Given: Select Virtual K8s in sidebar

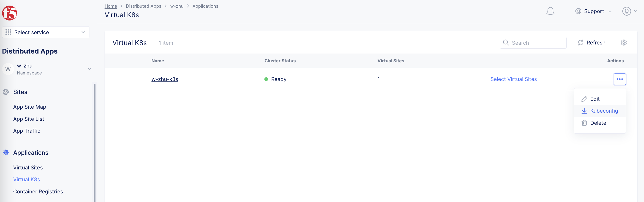Looking at the screenshot, I should pos(26,179).
